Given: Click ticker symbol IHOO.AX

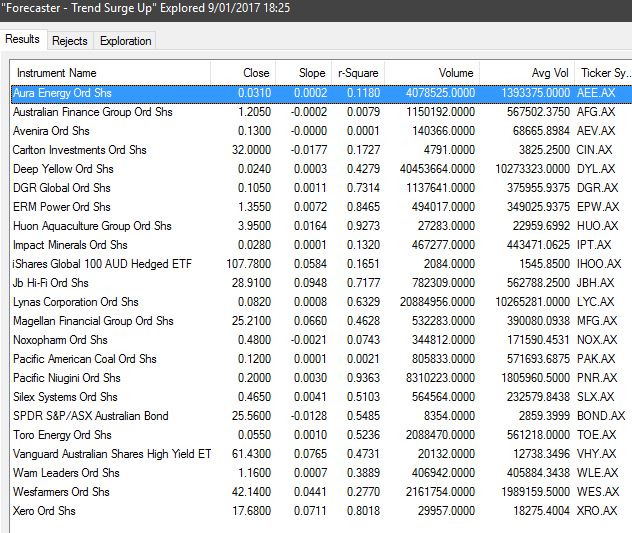Looking at the screenshot, I should tap(599, 264).
